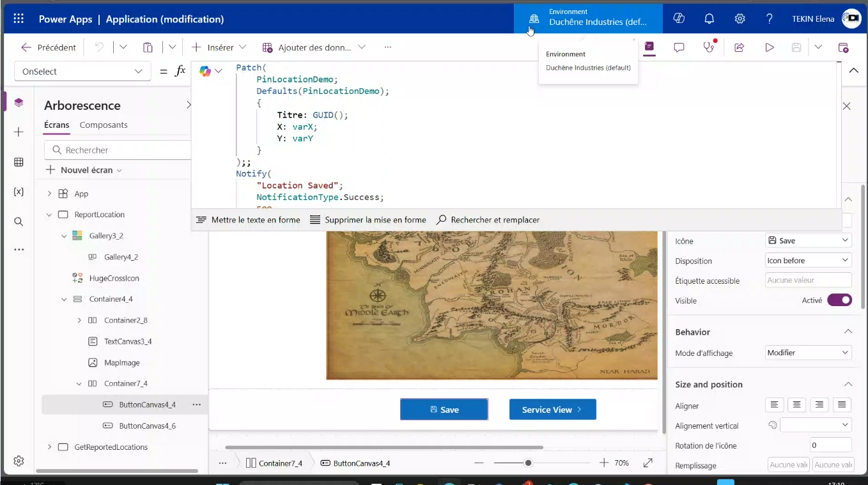Viewport: 868px width, 485px height.
Task: Click the Service View button on canvas
Action: 552,410
